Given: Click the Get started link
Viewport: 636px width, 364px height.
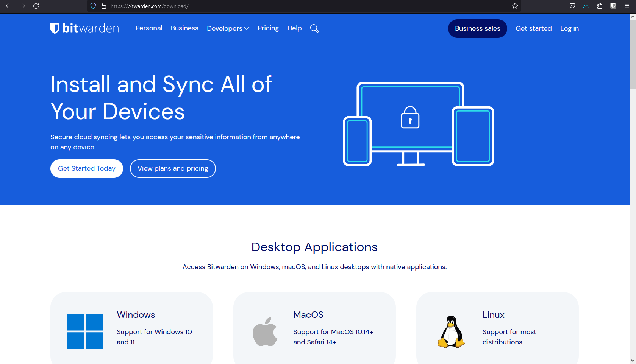Looking at the screenshot, I should (x=534, y=28).
